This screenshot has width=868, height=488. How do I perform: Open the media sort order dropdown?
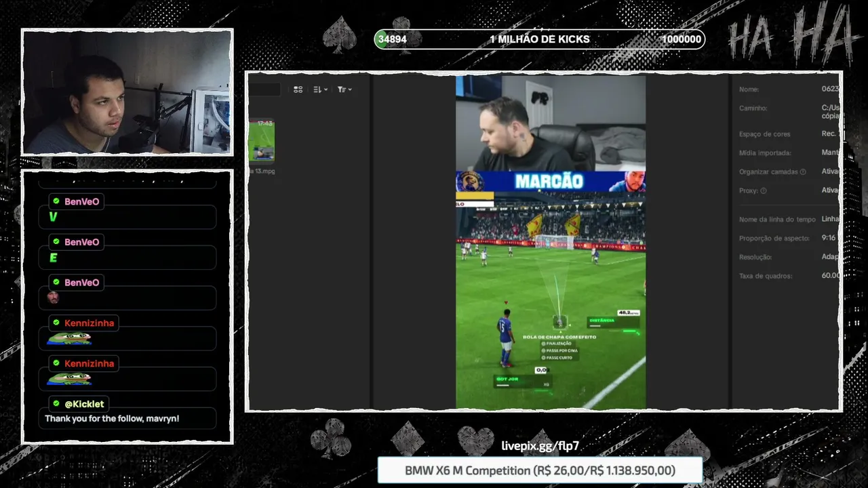click(x=320, y=89)
